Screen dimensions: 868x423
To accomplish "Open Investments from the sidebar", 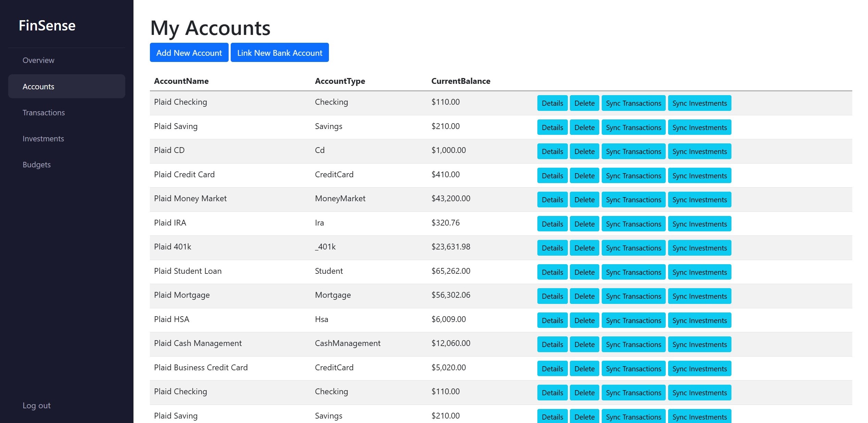I will pos(43,139).
